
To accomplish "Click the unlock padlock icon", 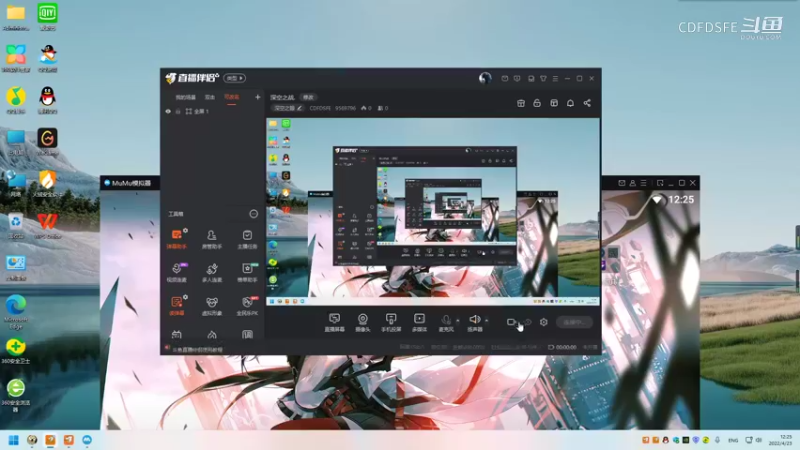I will pyautogui.click(x=537, y=103).
